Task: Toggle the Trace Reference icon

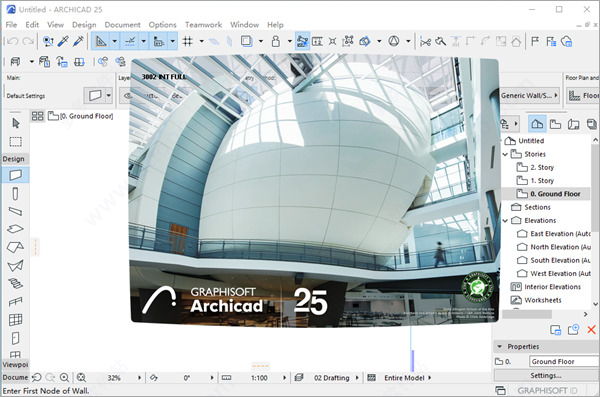Action: click(246, 41)
